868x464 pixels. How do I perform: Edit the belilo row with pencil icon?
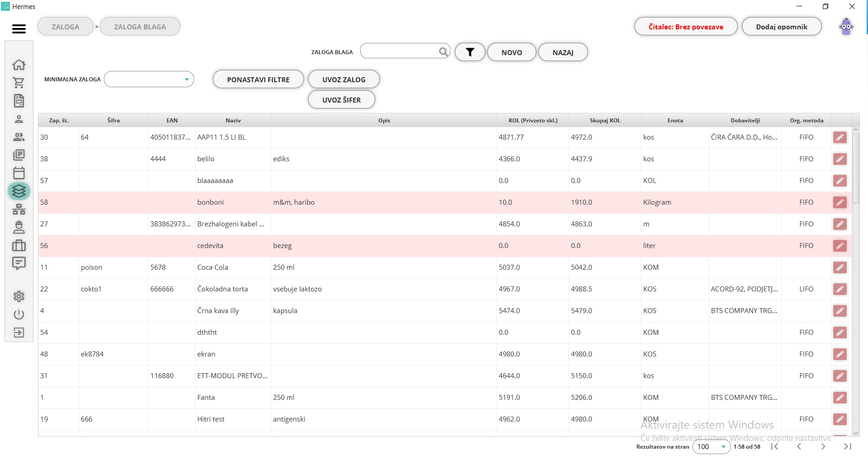(x=840, y=159)
